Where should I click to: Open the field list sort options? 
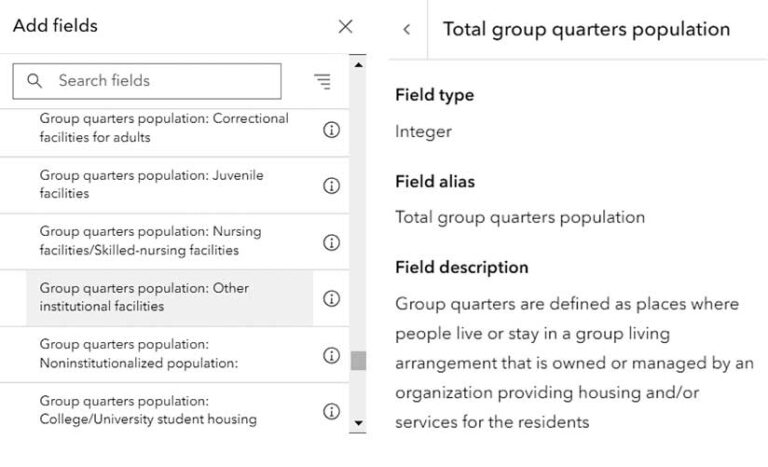point(321,81)
